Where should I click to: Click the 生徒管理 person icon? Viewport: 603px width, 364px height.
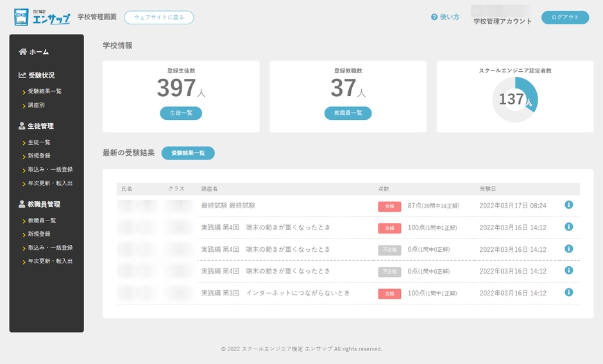click(x=22, y=126)
